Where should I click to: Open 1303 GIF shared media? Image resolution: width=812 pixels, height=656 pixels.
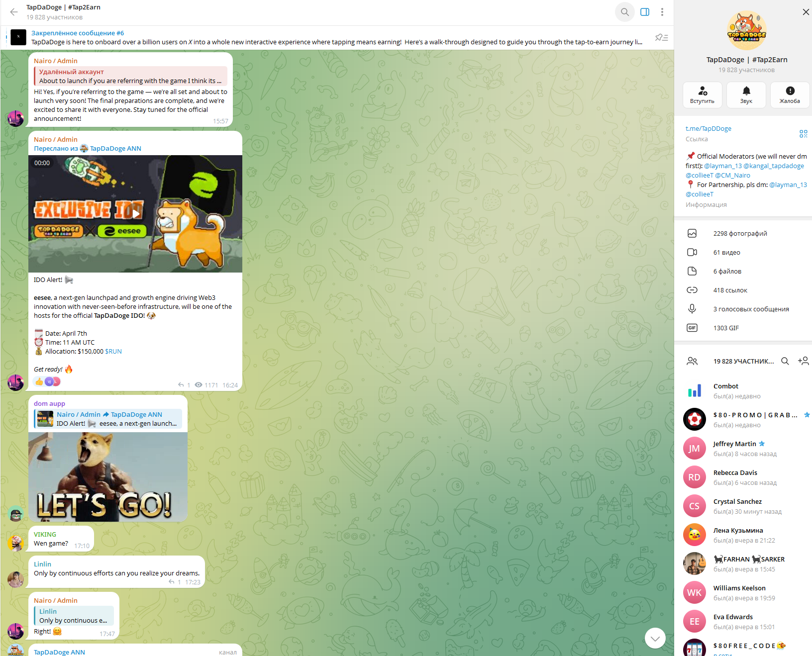tap(743, 328)
